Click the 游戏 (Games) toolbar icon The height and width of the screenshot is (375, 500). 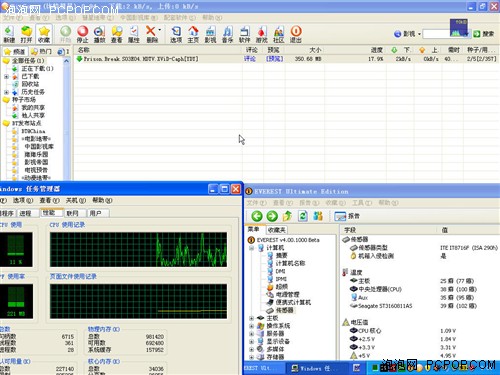[x=262, y=34]
